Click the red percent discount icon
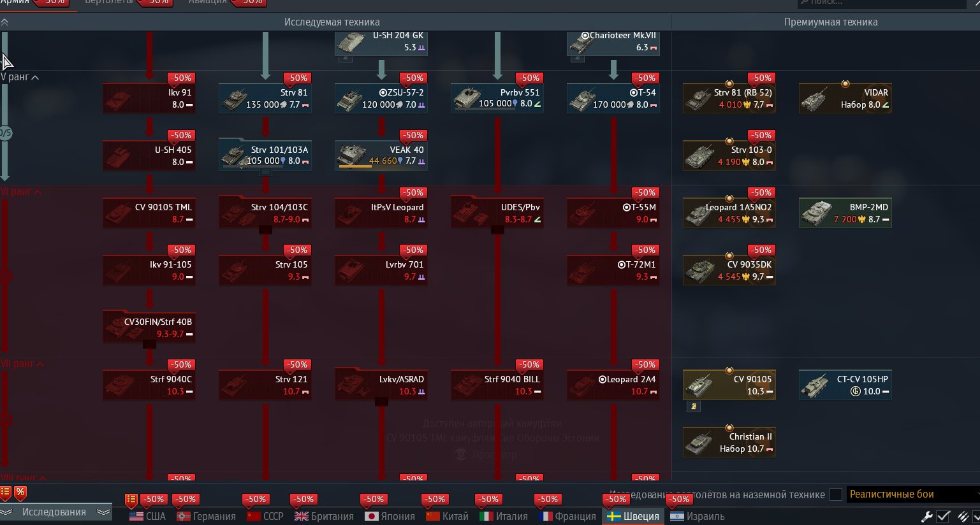 click(x=20, y=492)
